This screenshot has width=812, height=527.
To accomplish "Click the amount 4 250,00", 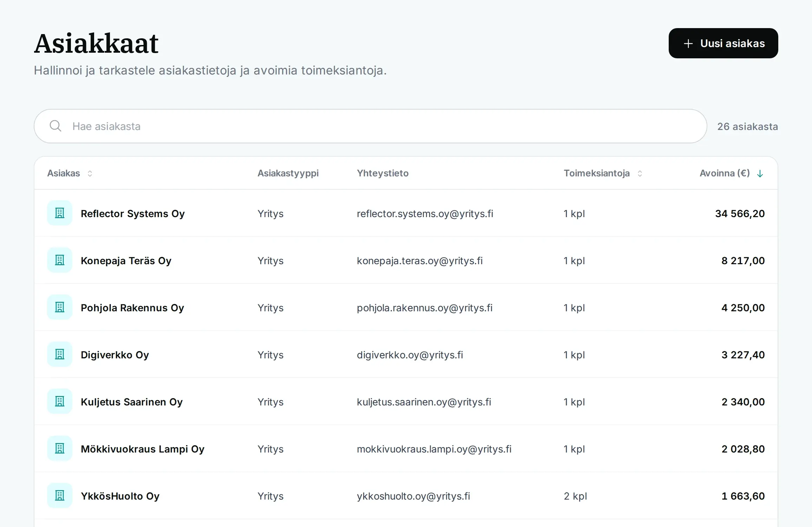I will 743,308.
